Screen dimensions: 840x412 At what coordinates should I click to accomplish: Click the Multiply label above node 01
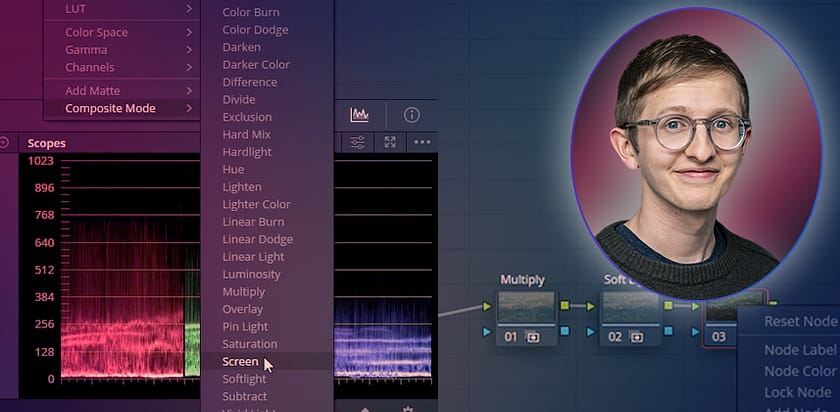click(x=522, y=280)
